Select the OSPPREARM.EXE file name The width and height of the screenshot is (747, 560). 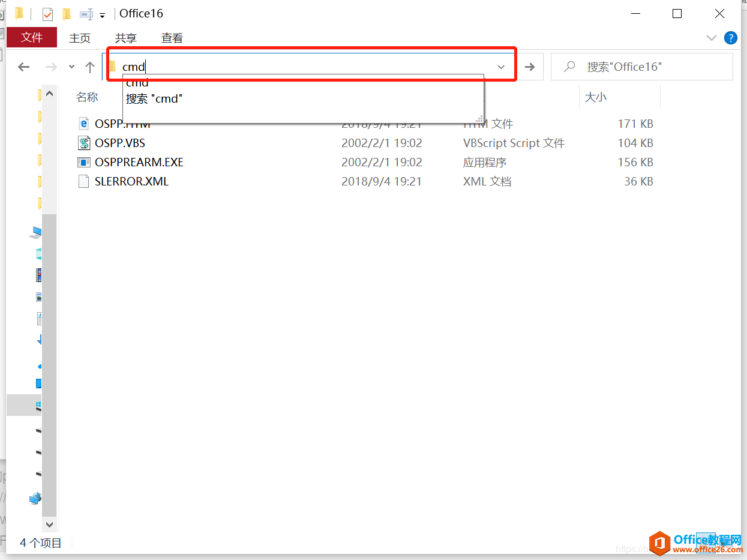click(139, 162)
